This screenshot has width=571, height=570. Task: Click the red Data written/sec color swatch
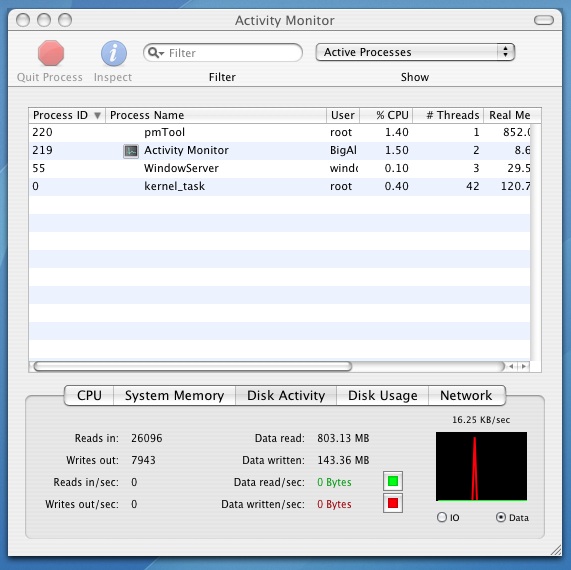point(393,504)
